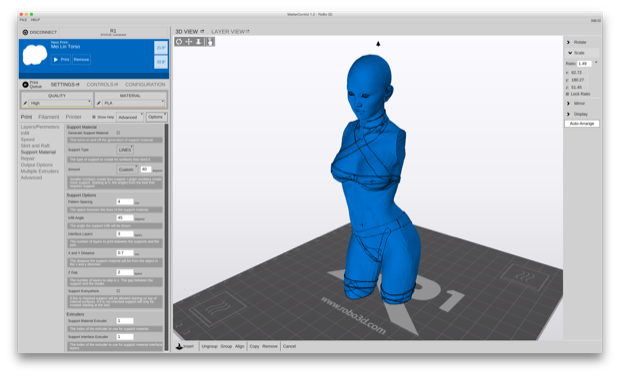The width and height of the screenshot is (620, 377).
Task: Open the Options dropdown
Action: (157, 117)
